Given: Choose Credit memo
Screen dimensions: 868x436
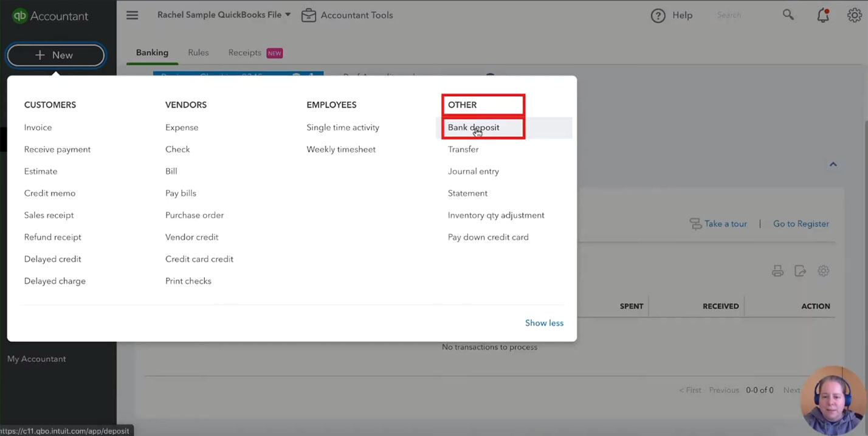Looking at the screenshot, I should pyautogui.click(x=50, y=193).
